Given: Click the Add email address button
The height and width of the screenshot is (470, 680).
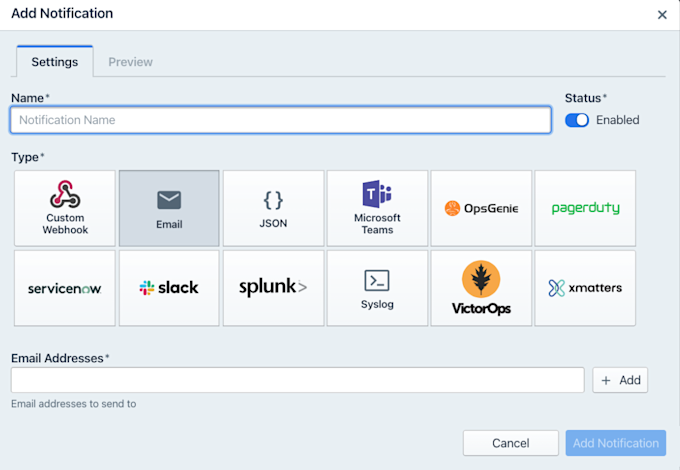Looking at the screenshot, I should click(620, 380).
